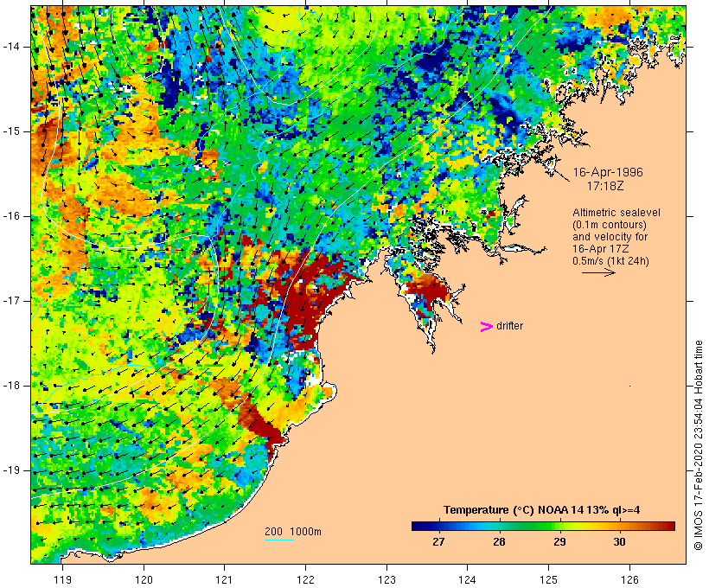709x588 pixels.
Task: Click colorbar tick label 28
Action: [499, 541]
